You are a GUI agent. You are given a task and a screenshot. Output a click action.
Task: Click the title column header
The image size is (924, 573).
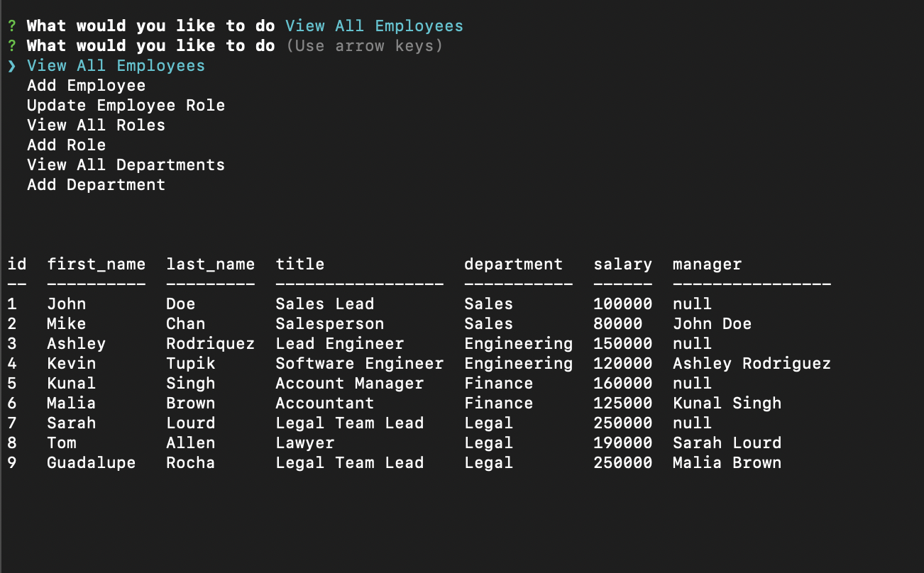299,265
